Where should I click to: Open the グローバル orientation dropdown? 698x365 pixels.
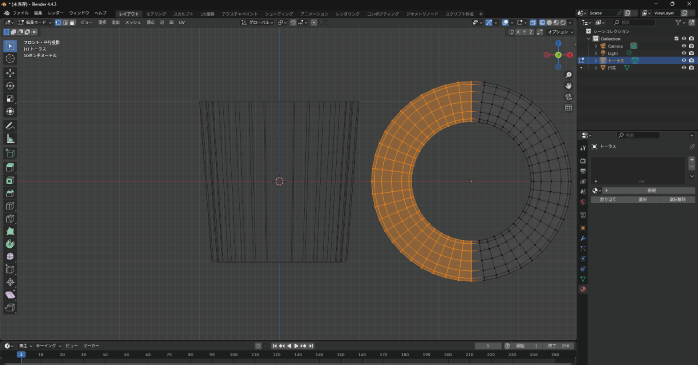click(257, 22)
